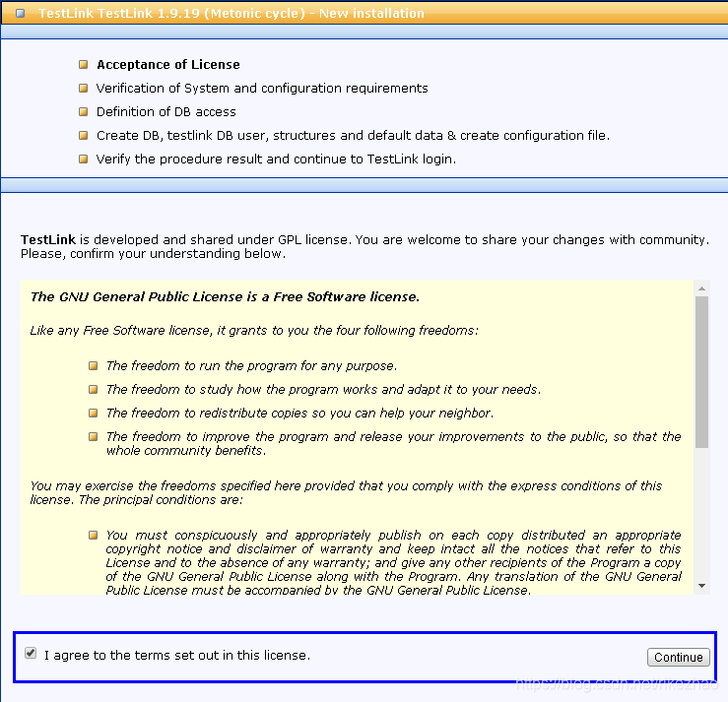Click the bold 'TestLink' word in intro paragraph

(48, 240)
